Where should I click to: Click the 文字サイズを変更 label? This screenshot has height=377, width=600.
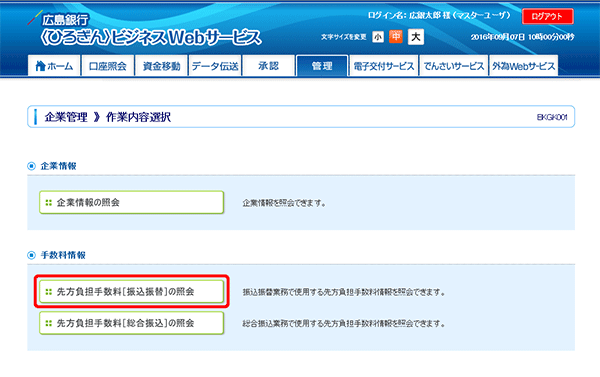click(x=344, y=37)
